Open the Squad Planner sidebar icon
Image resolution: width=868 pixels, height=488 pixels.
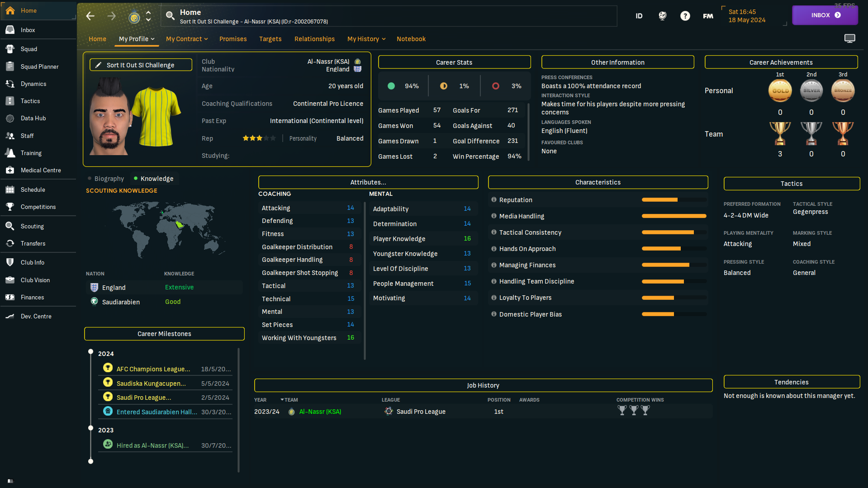click(10, 66)
